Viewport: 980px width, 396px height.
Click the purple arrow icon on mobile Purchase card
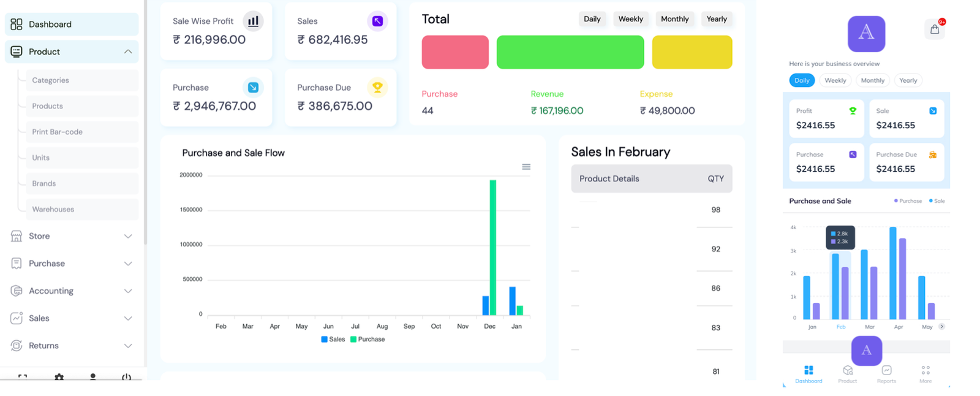(x=853, y=154)
